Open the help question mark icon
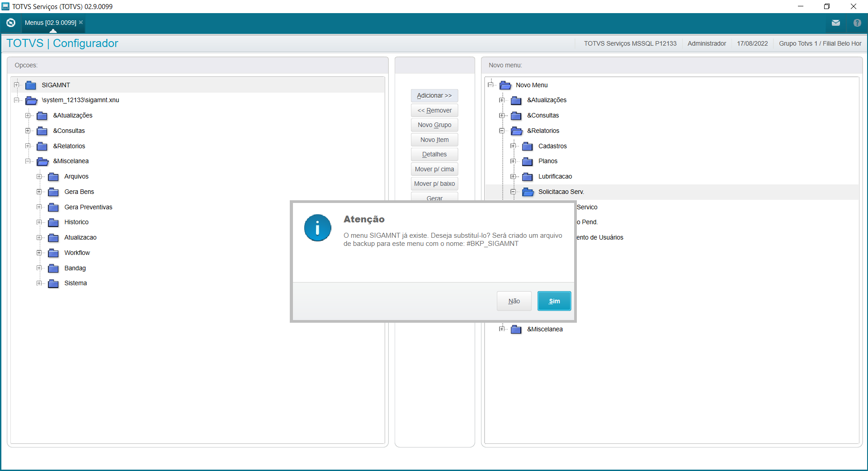Viewport: 868px width, 471px height. [857, 23]
